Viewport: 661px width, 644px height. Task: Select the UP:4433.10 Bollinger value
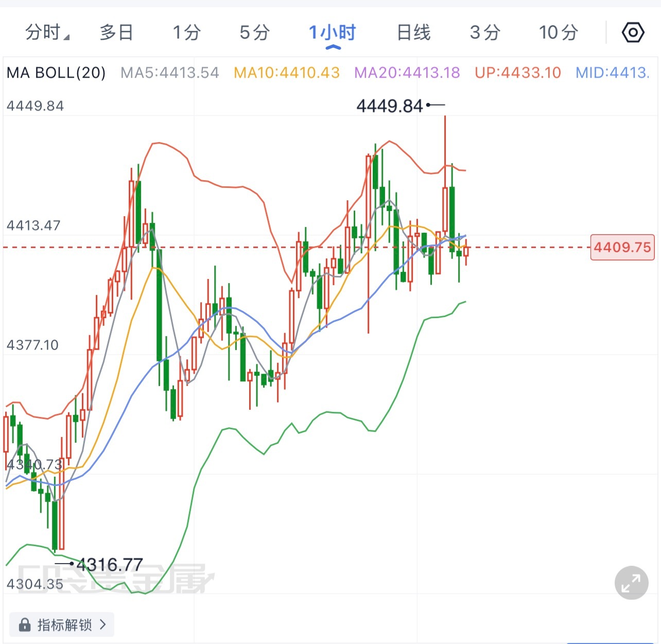(518, 73)
